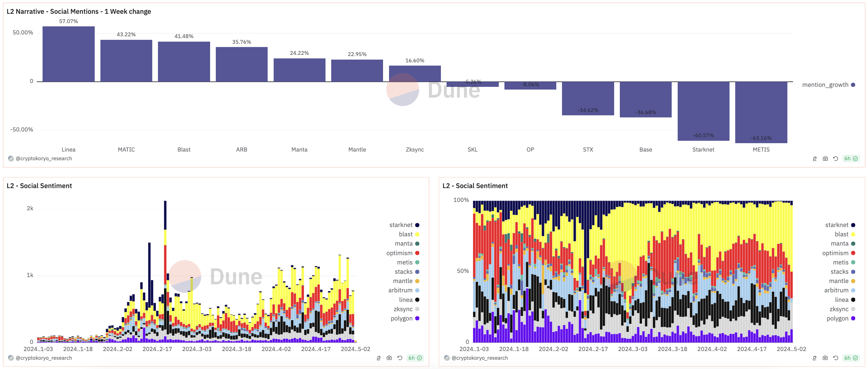Click the Linea bar showing 57.07%

click(x=68, y=54)
